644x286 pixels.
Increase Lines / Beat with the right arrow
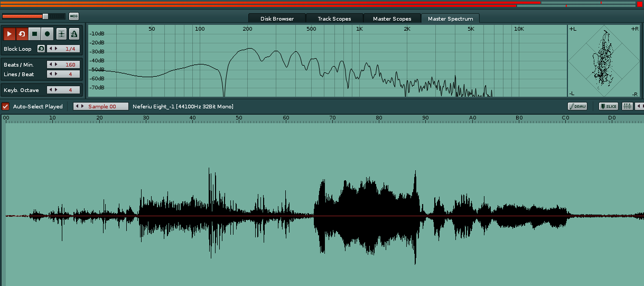tap(55, 74)
